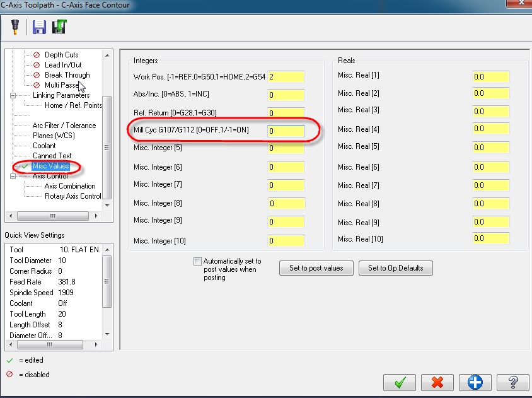The height and width of the screenshot is (398, 532).
Task: Click the tree panel vertical scrollbar thumb
Action: coord(107,148)
